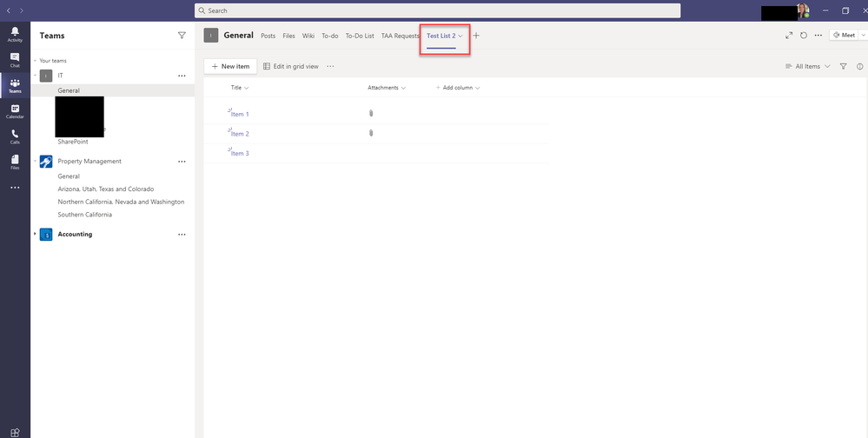Show more apps with the rail ellipsis
The height and width of the screenshot is (438, 868).
[15, 188]
